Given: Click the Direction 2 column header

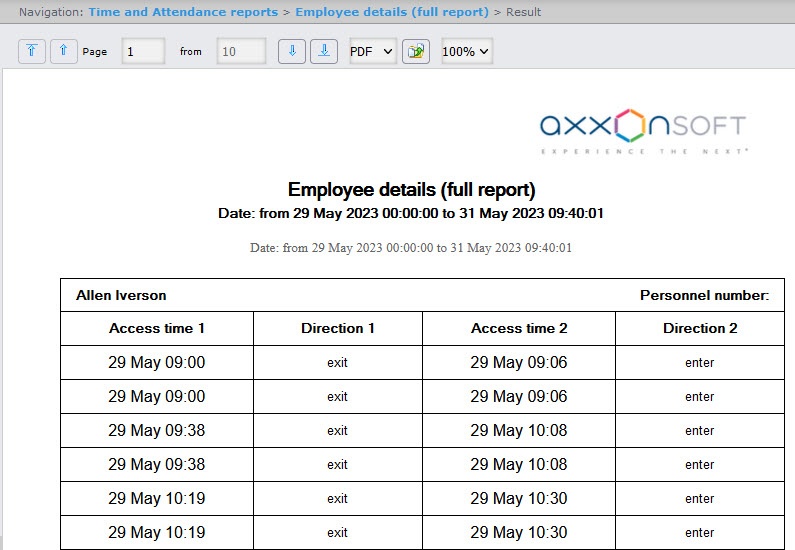Looking at the screenshot, I should pos(700,328).
